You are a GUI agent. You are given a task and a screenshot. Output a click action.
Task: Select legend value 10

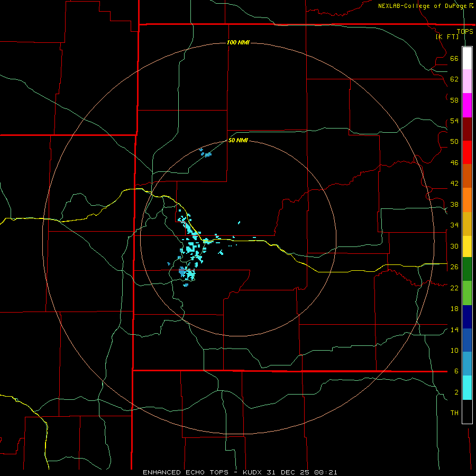[x=454, y=351]
